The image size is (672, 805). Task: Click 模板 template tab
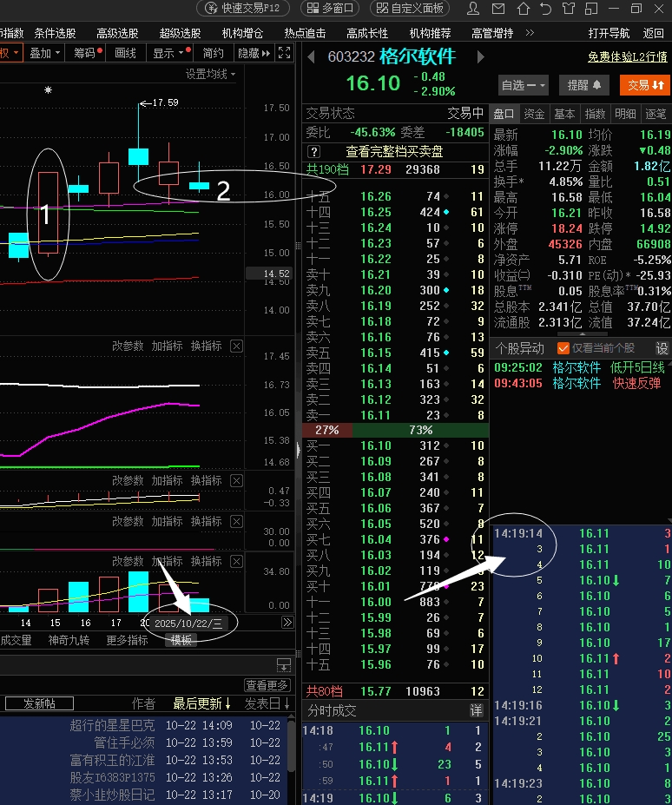click(181, 640)
